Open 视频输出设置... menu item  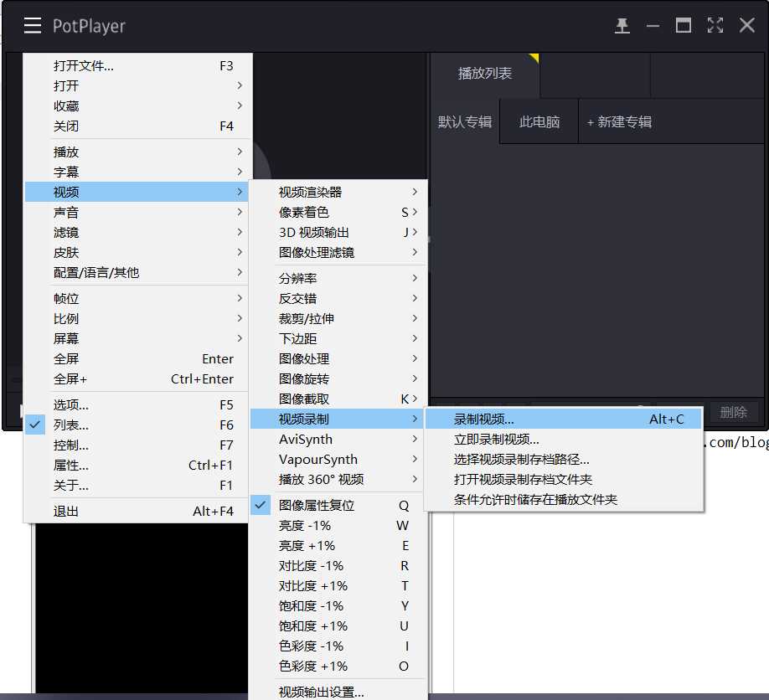pyautogui.click(x=338, y=691)
